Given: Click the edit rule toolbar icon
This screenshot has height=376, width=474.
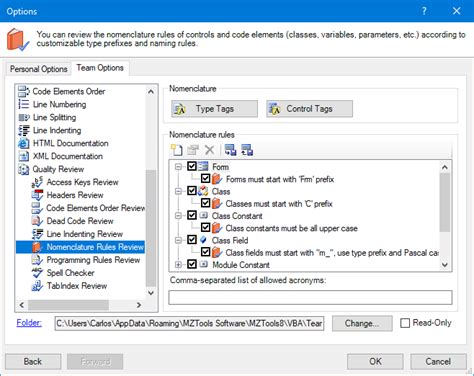Looking at the screenshot, I should (x=193, y=150).
